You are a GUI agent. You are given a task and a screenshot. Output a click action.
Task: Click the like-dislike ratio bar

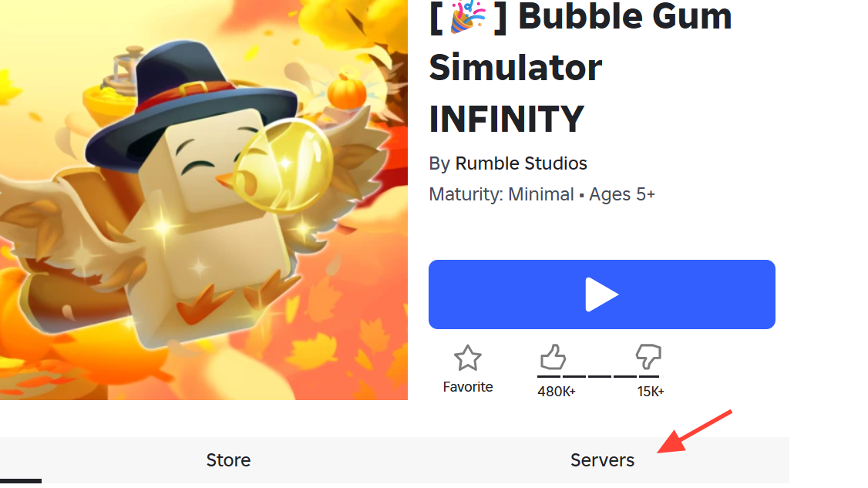(598, 377)
